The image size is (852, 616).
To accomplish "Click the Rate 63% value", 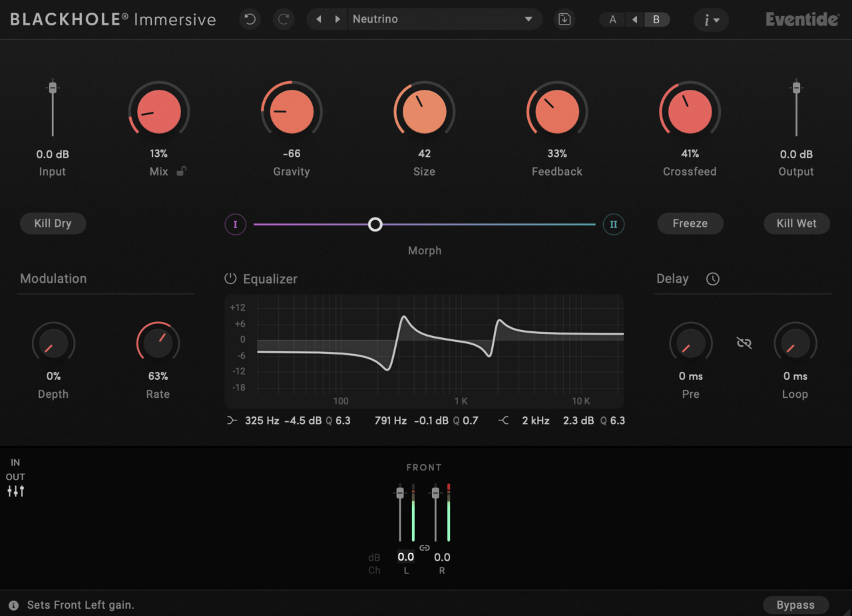I will click(158, 377).
